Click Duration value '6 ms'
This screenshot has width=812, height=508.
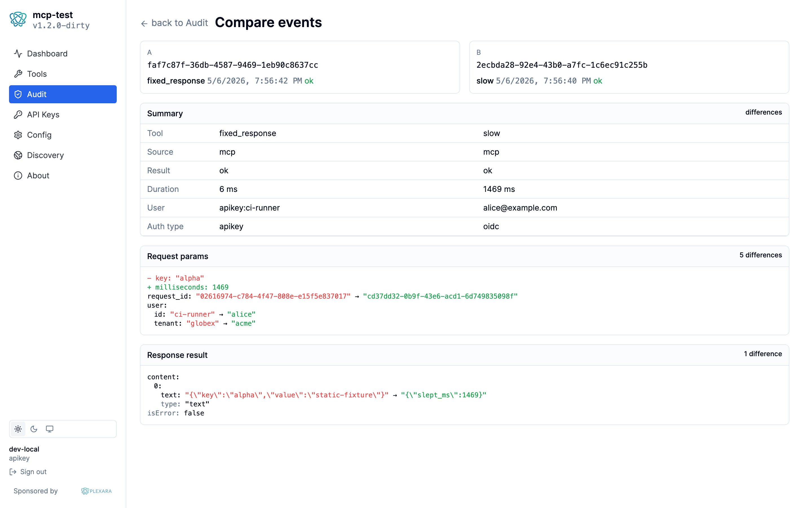[228, 189]
